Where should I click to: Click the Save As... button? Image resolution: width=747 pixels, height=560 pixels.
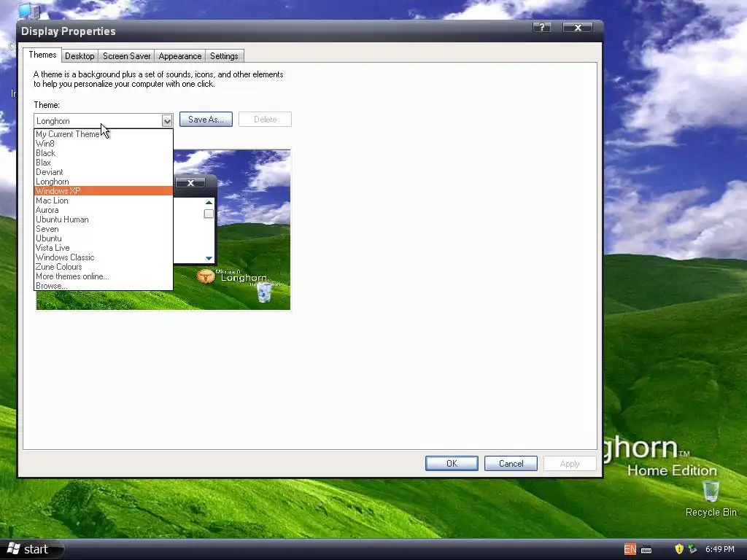click(x=206, y=119)
